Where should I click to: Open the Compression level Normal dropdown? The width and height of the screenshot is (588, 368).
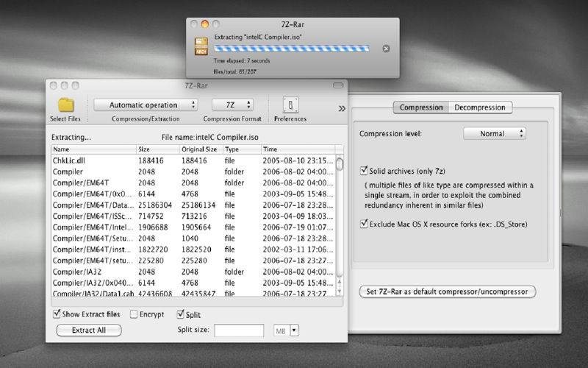click(495, 134)
